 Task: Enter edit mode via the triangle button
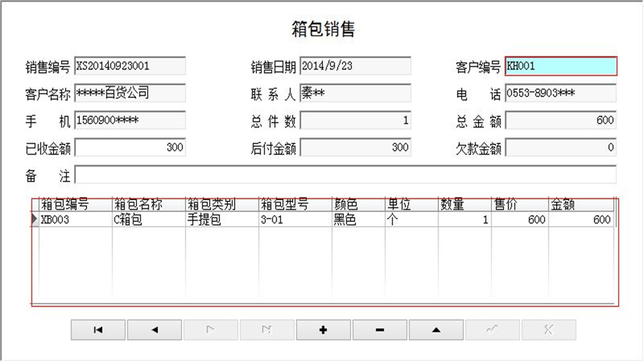pyautogui.click(x=436, y=330)
